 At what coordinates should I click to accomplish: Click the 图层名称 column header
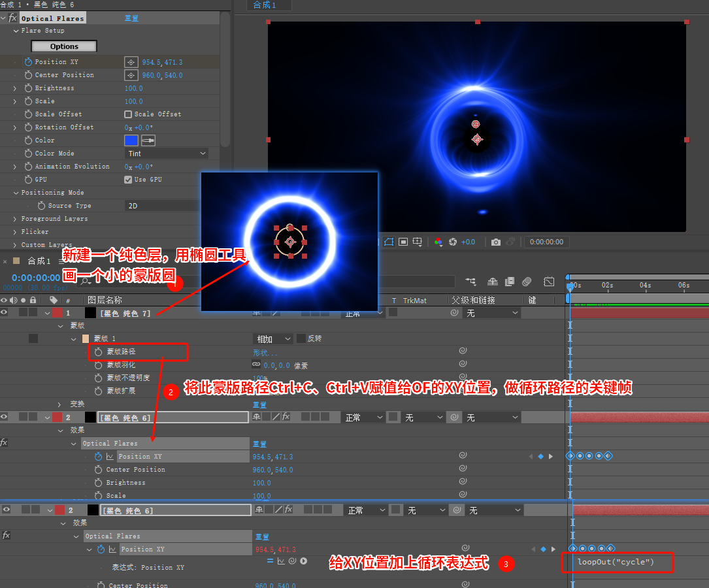click(105, 300)
